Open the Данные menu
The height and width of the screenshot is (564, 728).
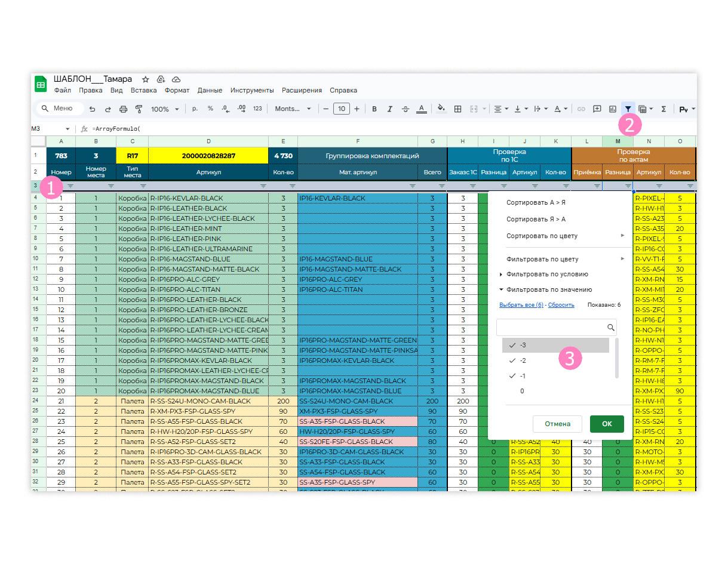click(x=210, y=90)
